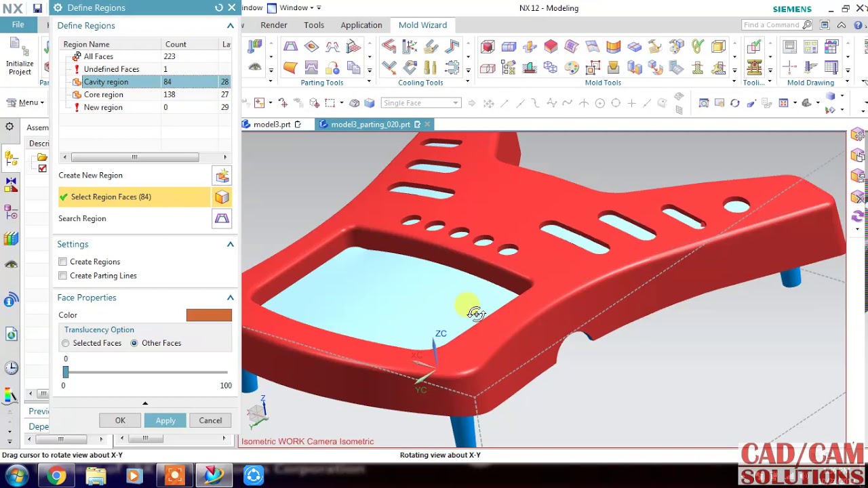Open Google Chrome from the taskbar
The image size is (868, 488).
56,476
